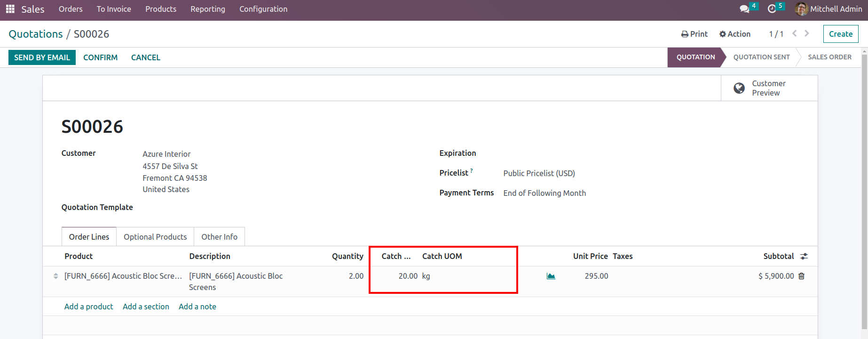Image resolution: width=868 pixels, height=339 pixels.
Task: Create a new quotation
Action: (841, 34)
